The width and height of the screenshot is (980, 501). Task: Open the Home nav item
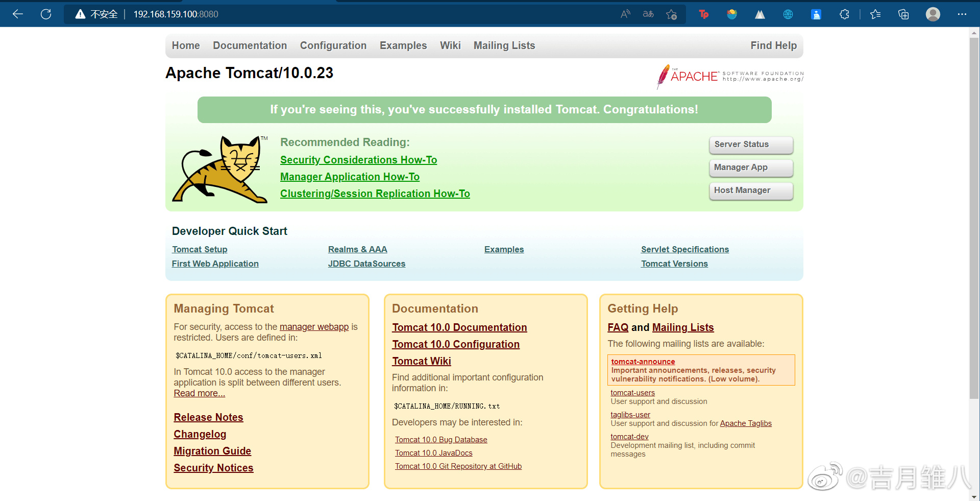coord(186,45)
